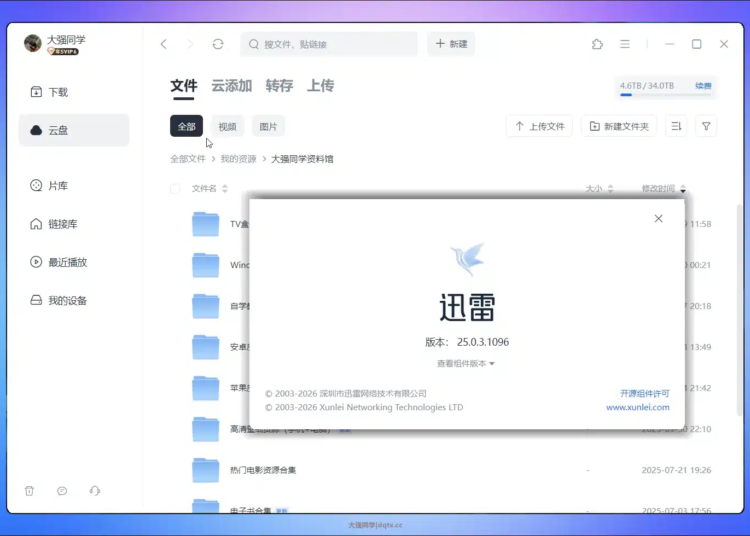Open the plugin puzzle icon

coord(597,44)
